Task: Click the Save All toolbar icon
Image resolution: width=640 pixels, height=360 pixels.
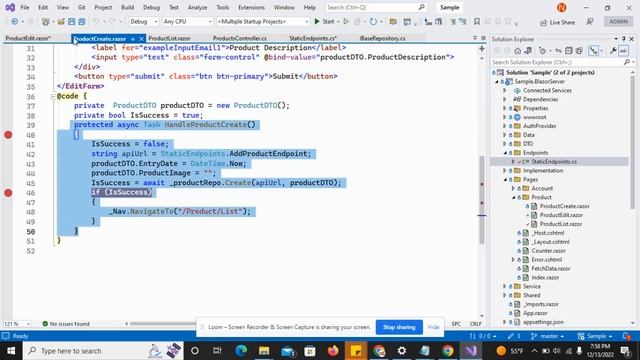Action: tap(82, 22)
